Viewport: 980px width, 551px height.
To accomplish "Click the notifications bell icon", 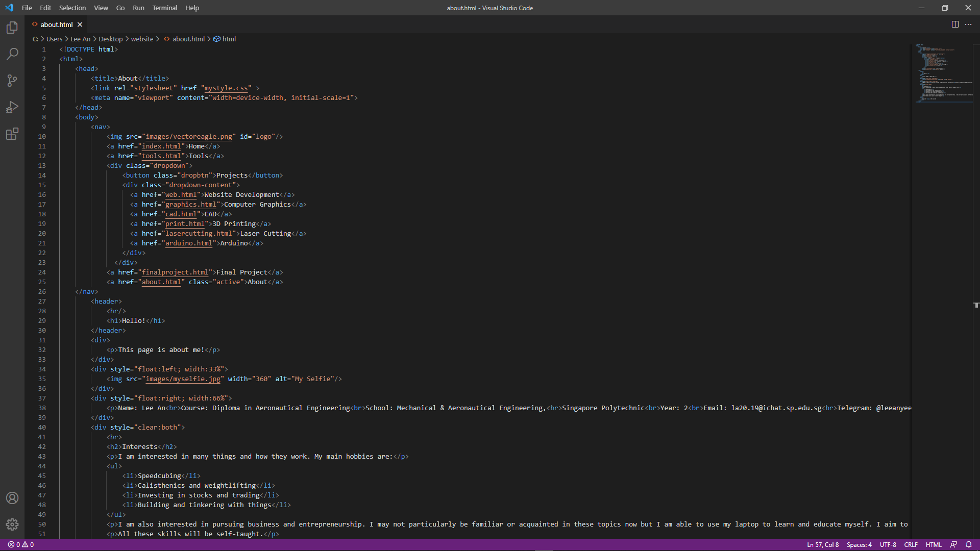I will click(969, 544).
